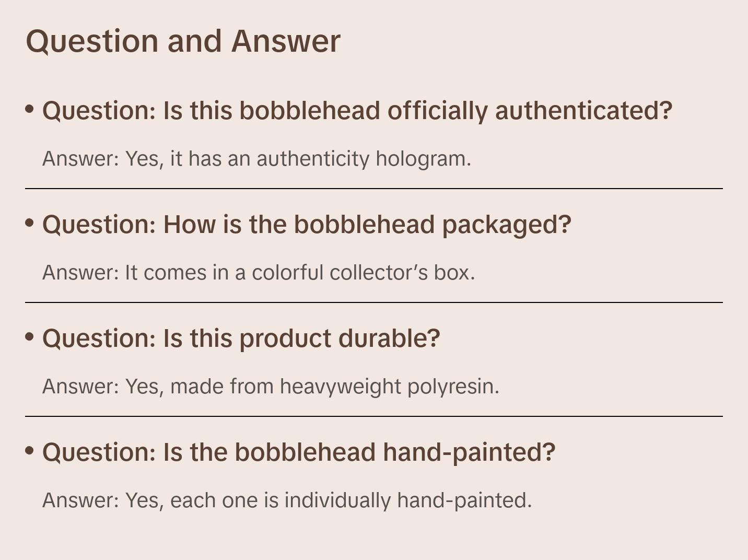
Task: Click the bullet beside the hand-painted question
Action: pyautogui.click(x=30, y=451)
